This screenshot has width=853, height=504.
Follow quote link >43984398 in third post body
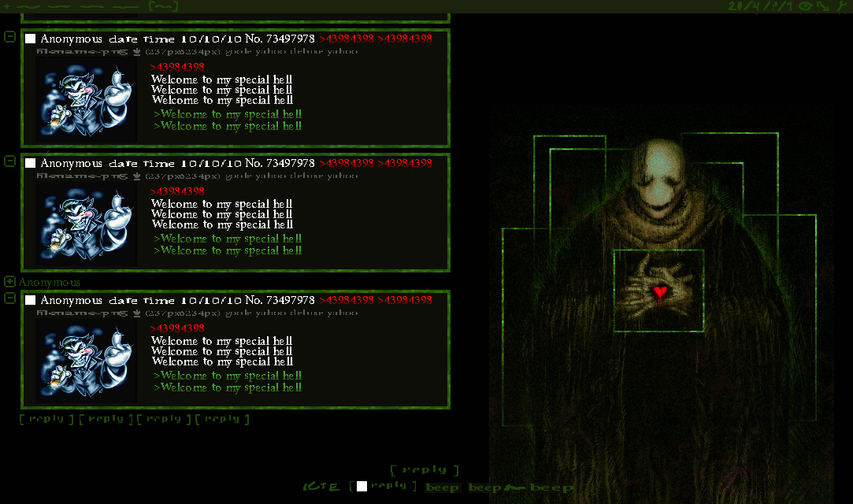(x=177, y=328)
